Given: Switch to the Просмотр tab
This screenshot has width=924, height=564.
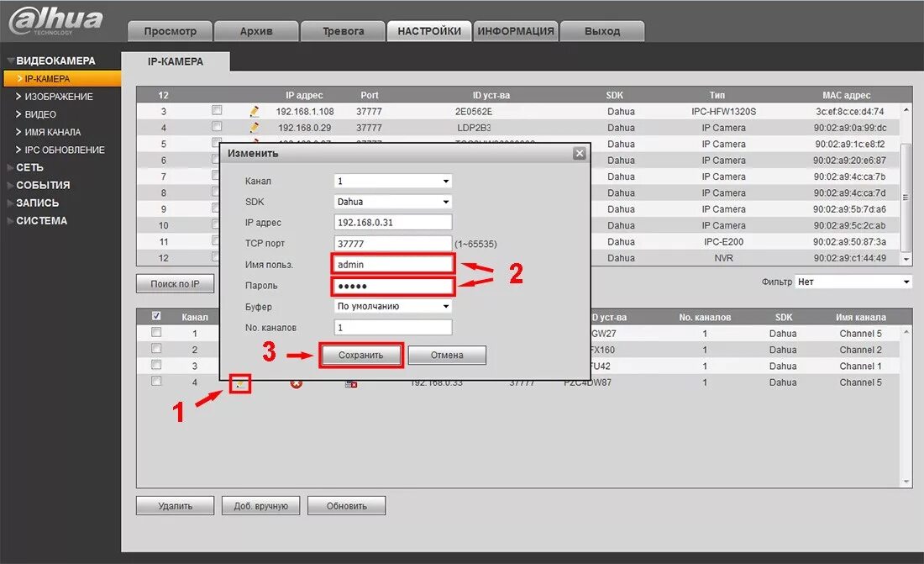Looking at the screenshot, I should click(171, 31).
